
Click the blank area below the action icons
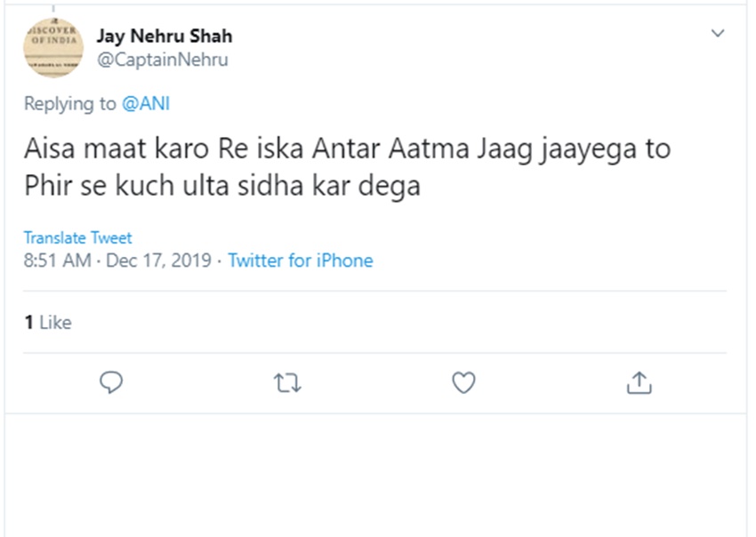378,476
